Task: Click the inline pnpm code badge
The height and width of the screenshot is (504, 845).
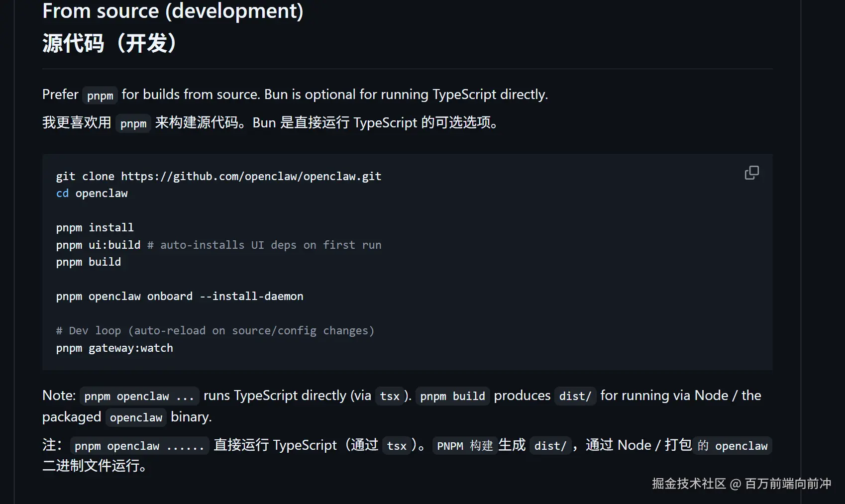Action: [x=100, y=95]
